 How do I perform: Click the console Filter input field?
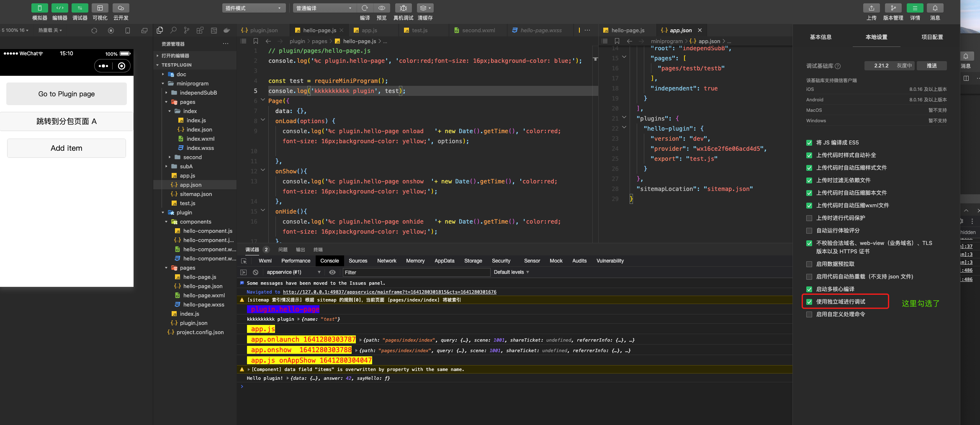coord(416,272)
